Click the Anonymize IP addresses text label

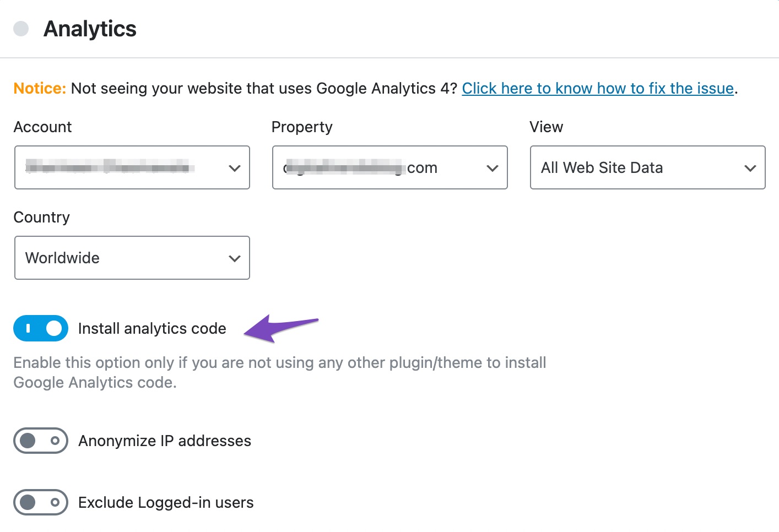point(165,441)
